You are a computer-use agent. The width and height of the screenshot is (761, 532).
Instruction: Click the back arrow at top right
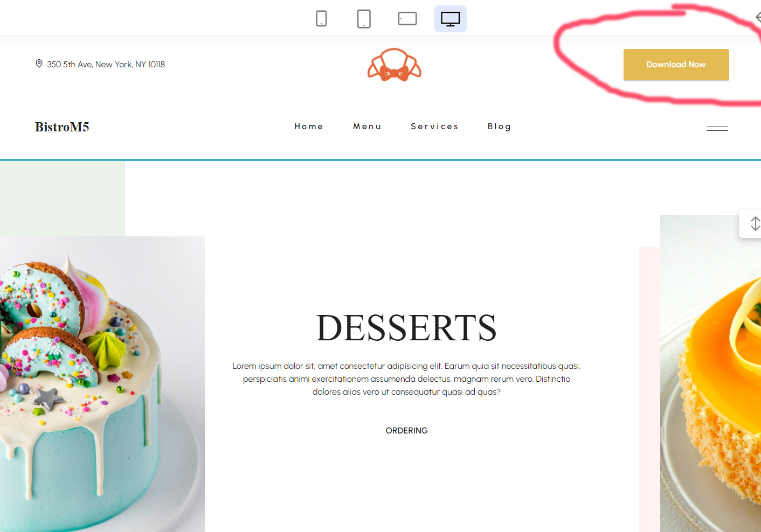(x=758, y=17)
